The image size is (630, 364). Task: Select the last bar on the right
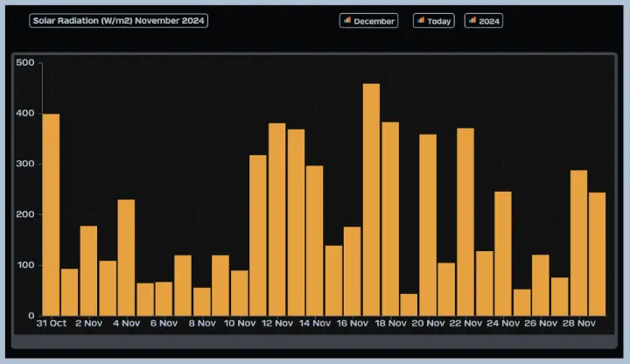(x=597, y=255)
